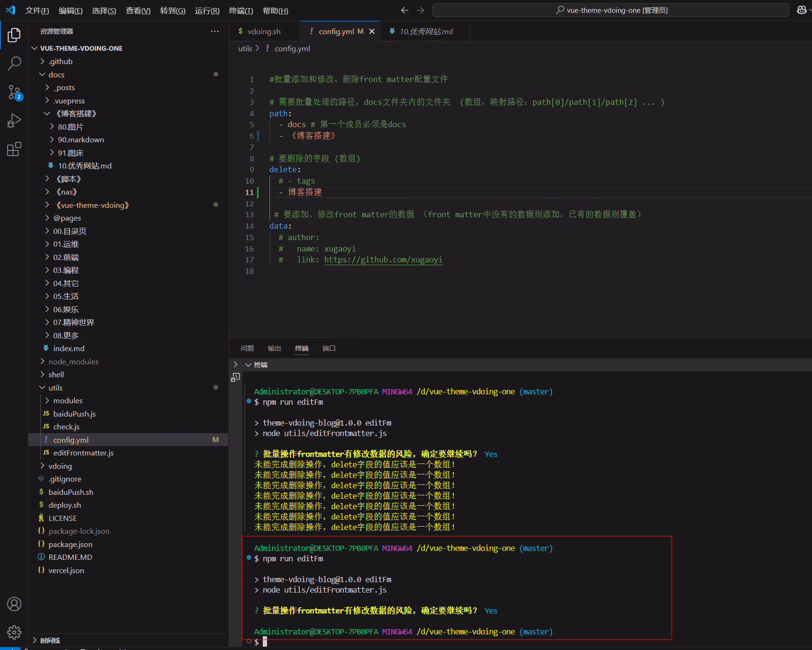
Task: Open the Accounts icon in activity bar
Action: coord(14,604)
